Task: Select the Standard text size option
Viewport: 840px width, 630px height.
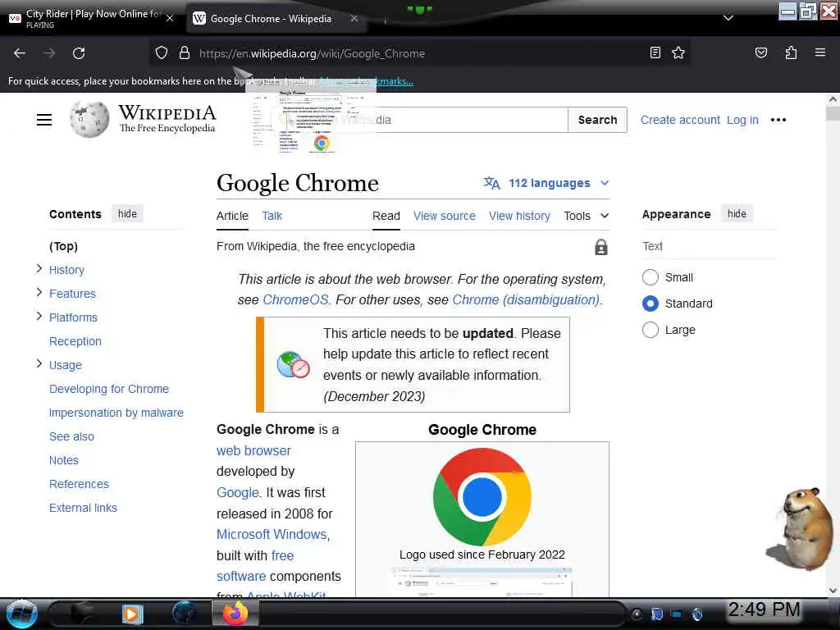Action: click(651, 304)
